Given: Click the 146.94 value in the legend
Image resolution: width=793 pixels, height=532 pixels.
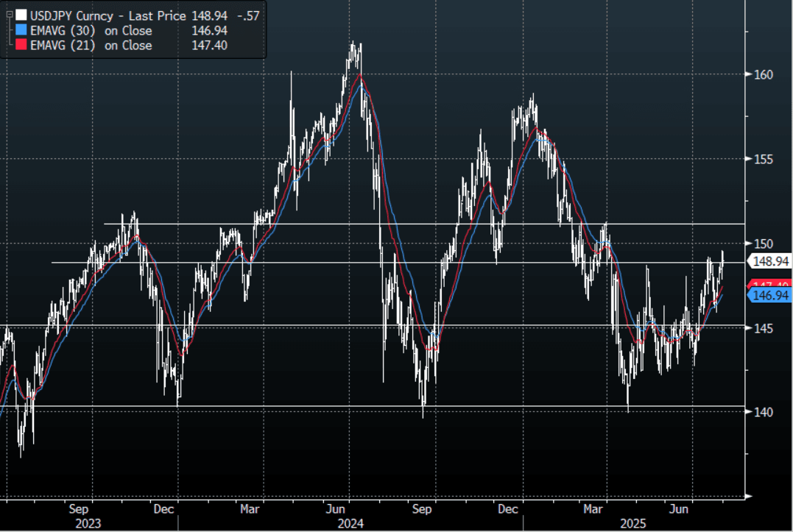Looking at the screenshot, I should click(x=208, y=30).
